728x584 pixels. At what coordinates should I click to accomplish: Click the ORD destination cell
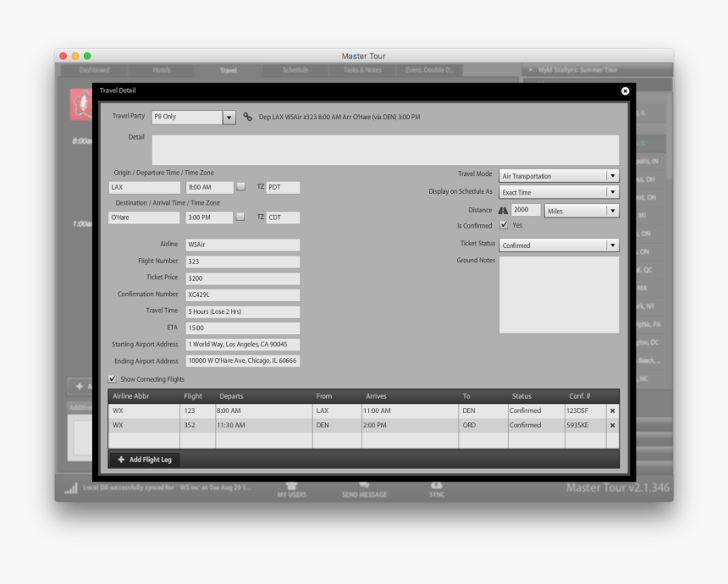tap(483, 425)
